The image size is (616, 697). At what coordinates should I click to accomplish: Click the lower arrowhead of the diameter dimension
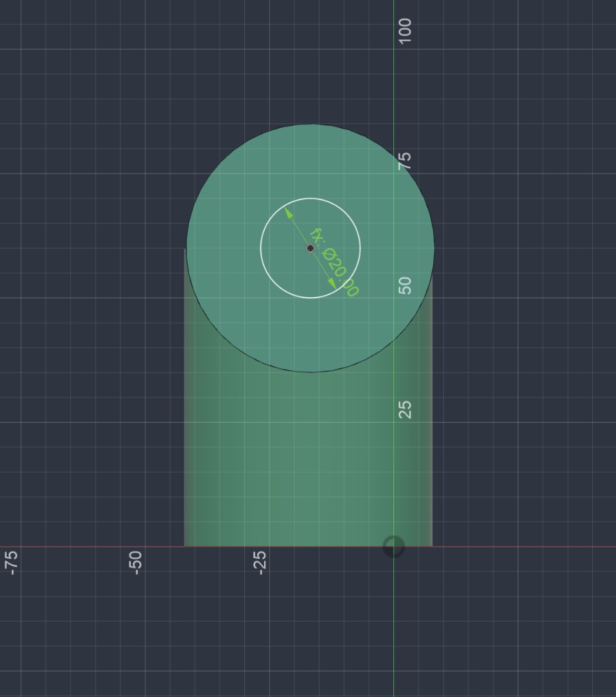coord(331,283)
